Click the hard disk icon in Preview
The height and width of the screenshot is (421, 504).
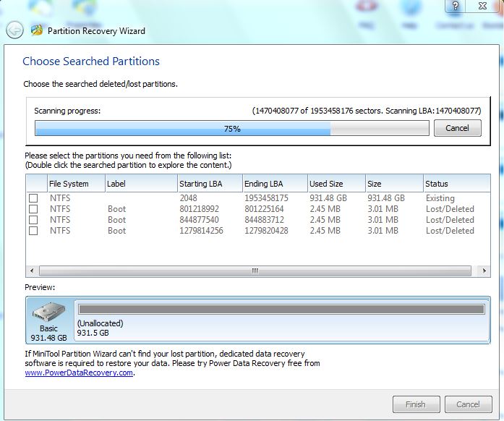[x=48, y=312]
